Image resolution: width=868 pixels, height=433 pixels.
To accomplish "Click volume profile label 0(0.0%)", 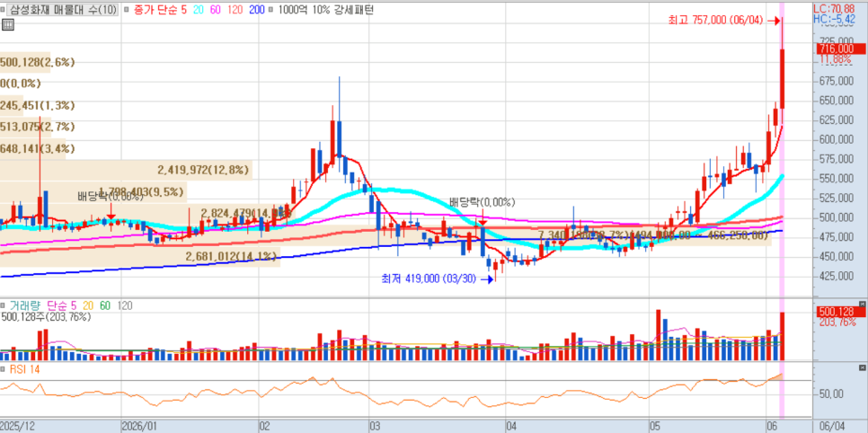I will pyautogui.click(x=21, y=84).
